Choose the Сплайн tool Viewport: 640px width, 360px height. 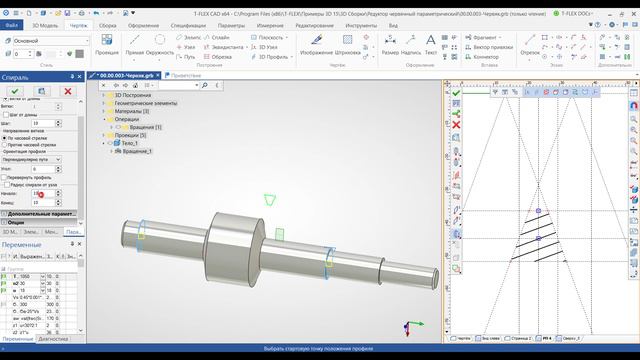point(216,37)
